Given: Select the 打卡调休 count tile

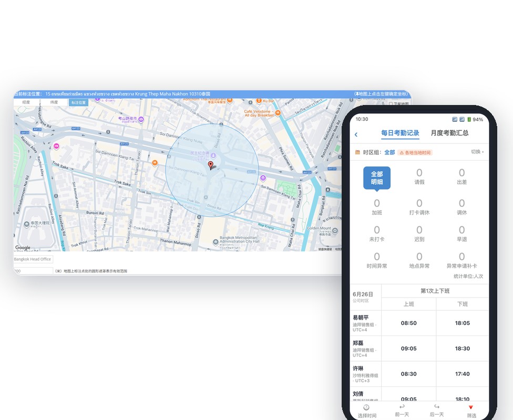Looking at the screenshot, I should [419, 207].
